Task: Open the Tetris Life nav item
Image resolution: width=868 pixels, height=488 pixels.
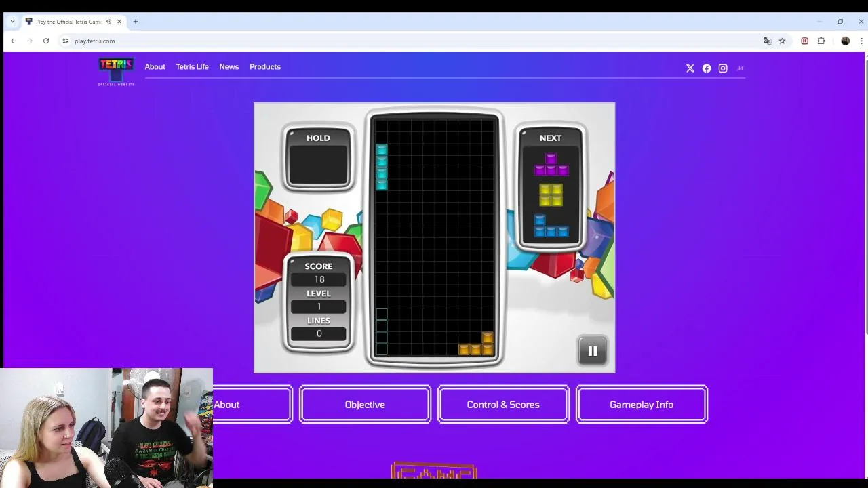Action: (192, 67)
